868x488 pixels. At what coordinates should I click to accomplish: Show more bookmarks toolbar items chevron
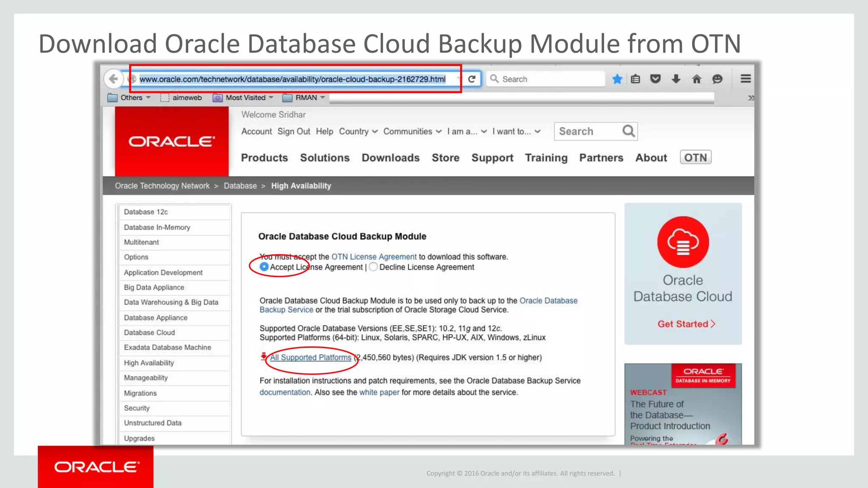751,98
